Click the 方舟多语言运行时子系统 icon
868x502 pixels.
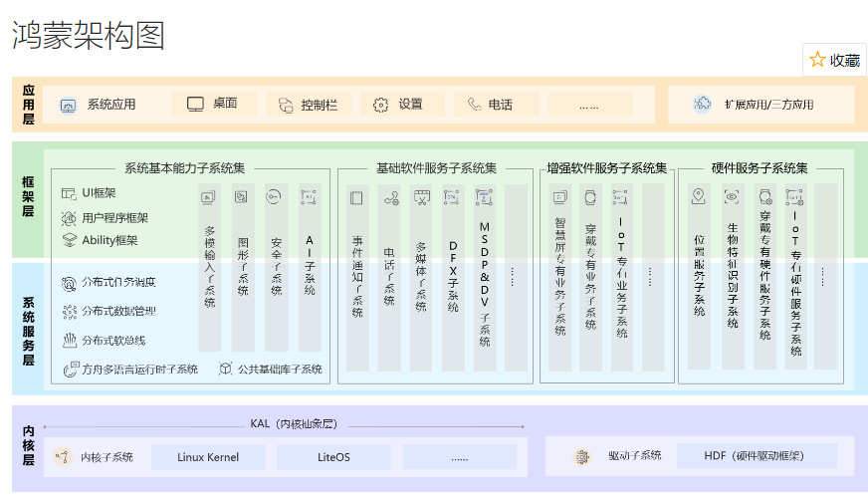tap(71, 369)
